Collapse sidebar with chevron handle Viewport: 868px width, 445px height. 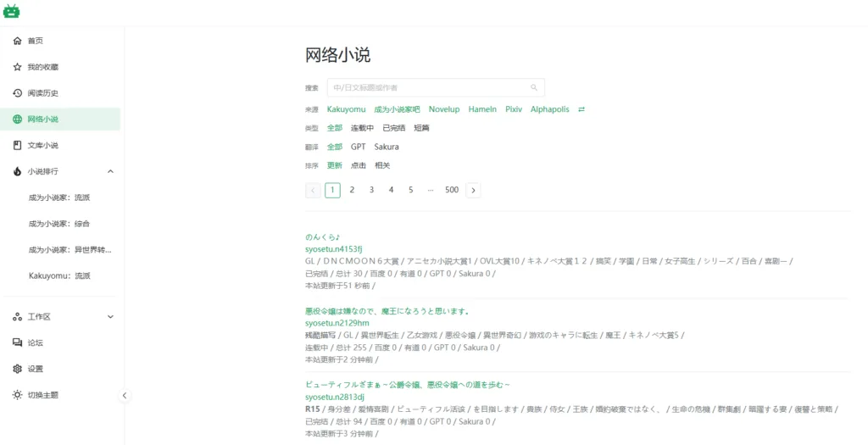[125, 396]
